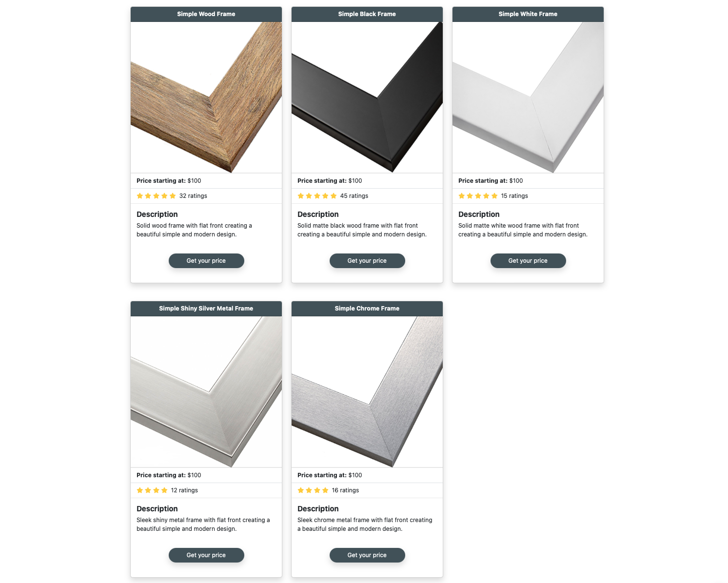Click the four-star rating of Chrome Frame
728x583 pixels.
point(313,490)
